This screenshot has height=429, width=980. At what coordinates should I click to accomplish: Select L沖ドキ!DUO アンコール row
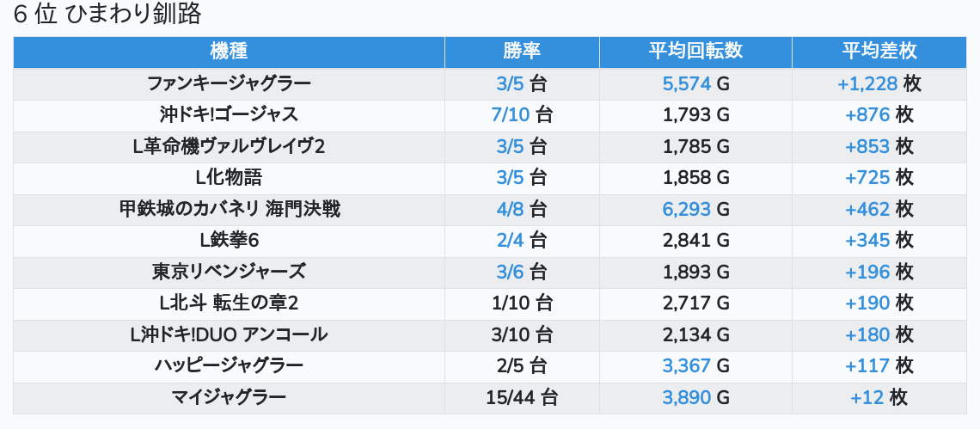tap(229, 334)
